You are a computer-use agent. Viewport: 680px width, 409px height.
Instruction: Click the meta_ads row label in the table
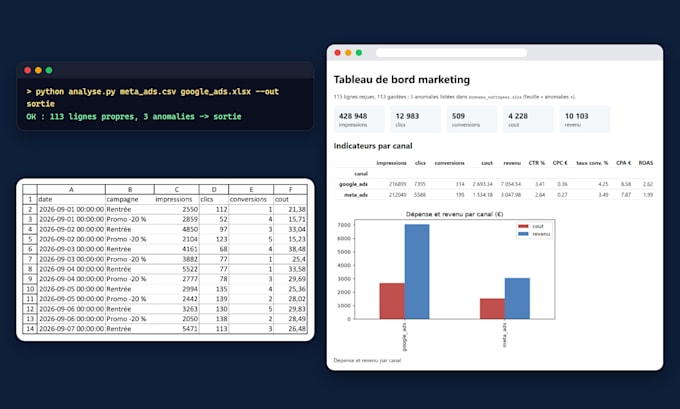click(356, 195)
